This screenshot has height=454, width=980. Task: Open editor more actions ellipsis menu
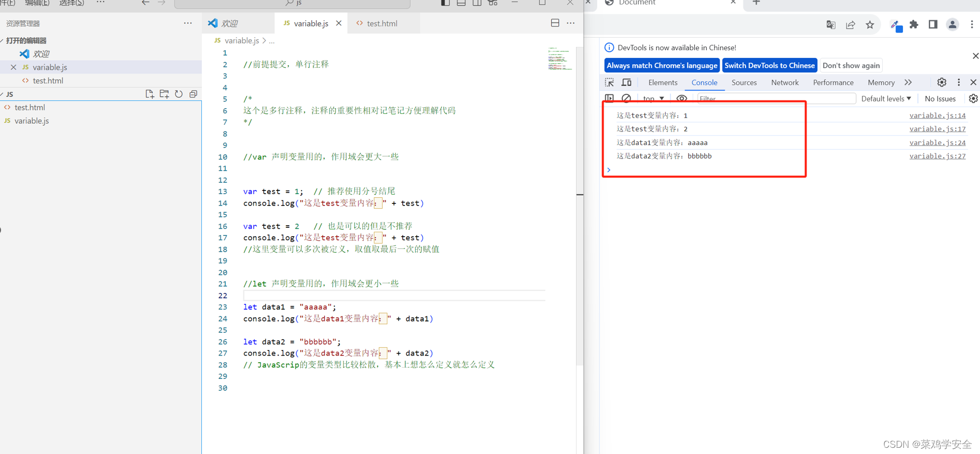(x=571, y=23)
